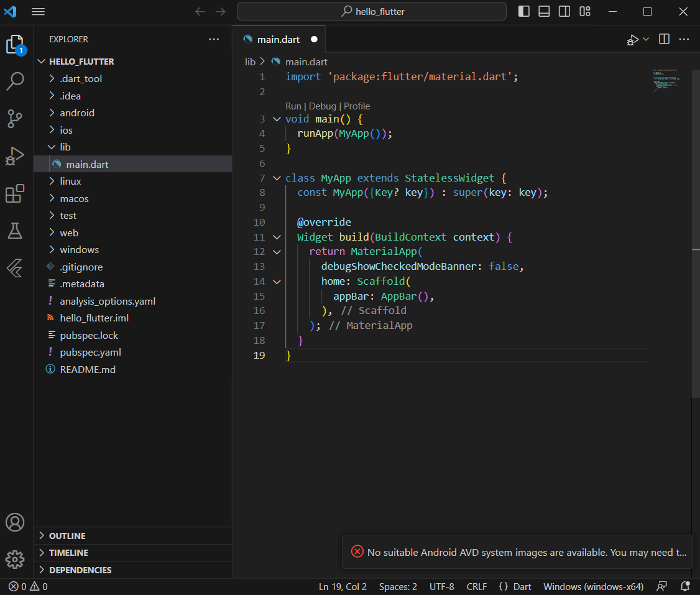Click the Run code lens link
Viewport: 700px width, 595px height.
tap(293, 106)
